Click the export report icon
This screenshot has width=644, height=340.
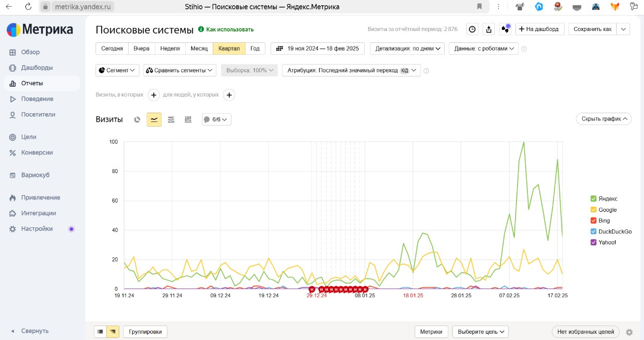coord(489,29)
